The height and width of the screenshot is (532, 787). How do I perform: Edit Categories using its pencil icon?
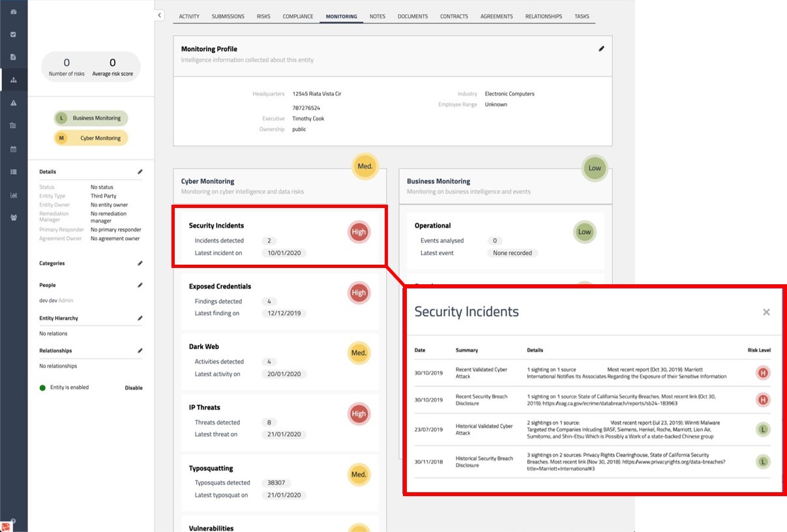(140, 263)
